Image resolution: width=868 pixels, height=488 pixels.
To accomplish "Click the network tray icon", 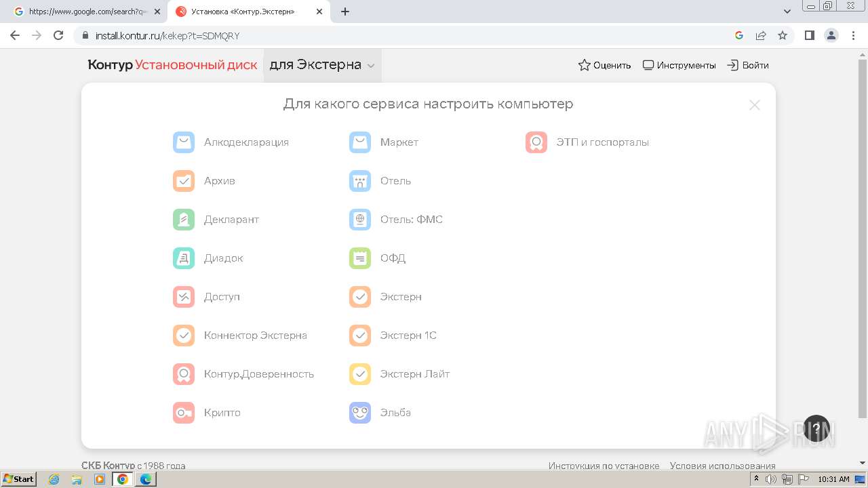I will [787, 479].
